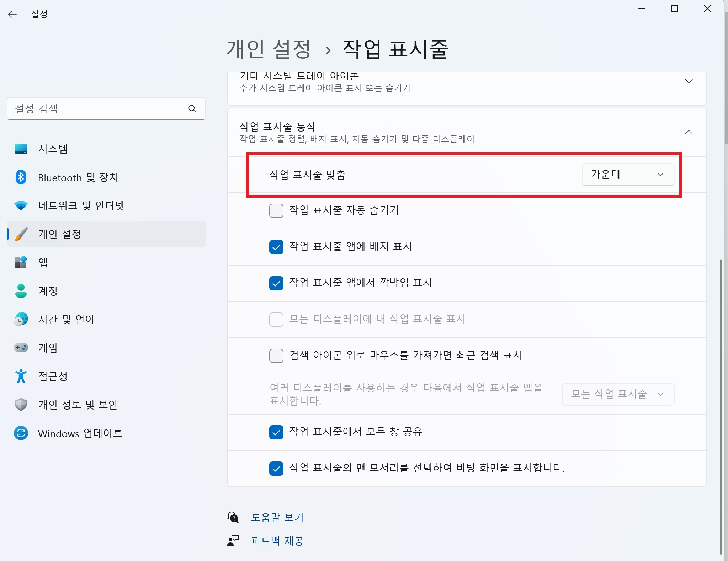Screen dimensions: 728x561
Task: Open 네트워크 및 인터넷 category
Action: pyautogui.click(x=106, y=205)
